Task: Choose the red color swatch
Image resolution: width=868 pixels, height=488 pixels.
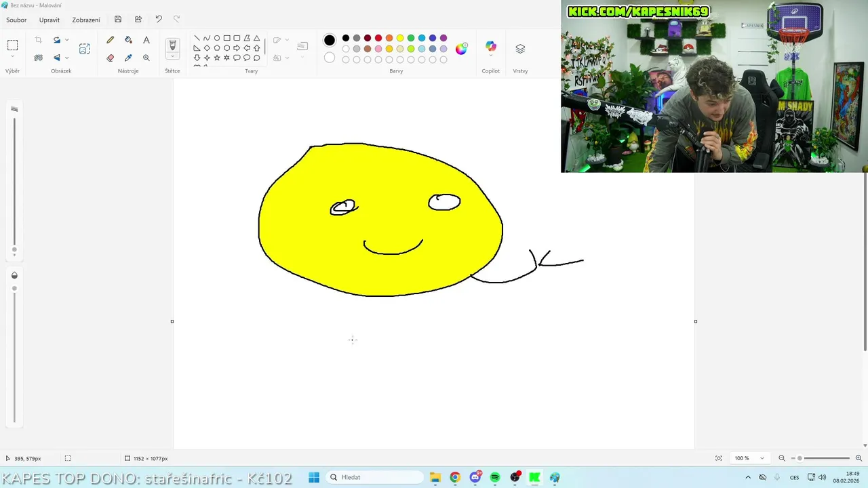Action: click(x=378, y=38)
